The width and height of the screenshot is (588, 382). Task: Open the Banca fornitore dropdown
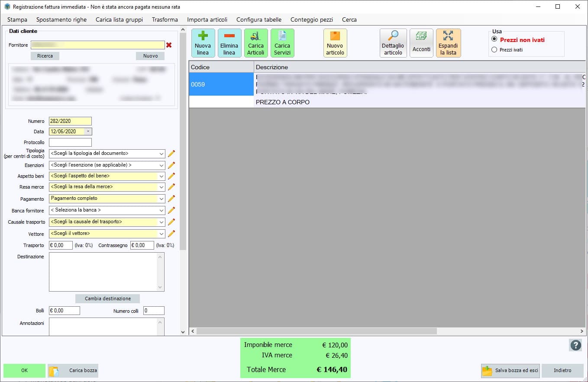click(162, 210)
